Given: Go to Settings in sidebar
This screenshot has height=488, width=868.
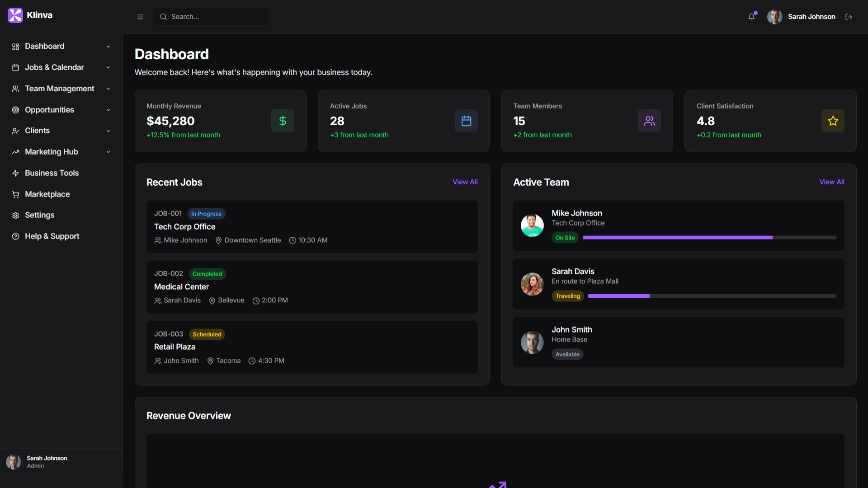Looking at the screenshot, I should (39, 215).
